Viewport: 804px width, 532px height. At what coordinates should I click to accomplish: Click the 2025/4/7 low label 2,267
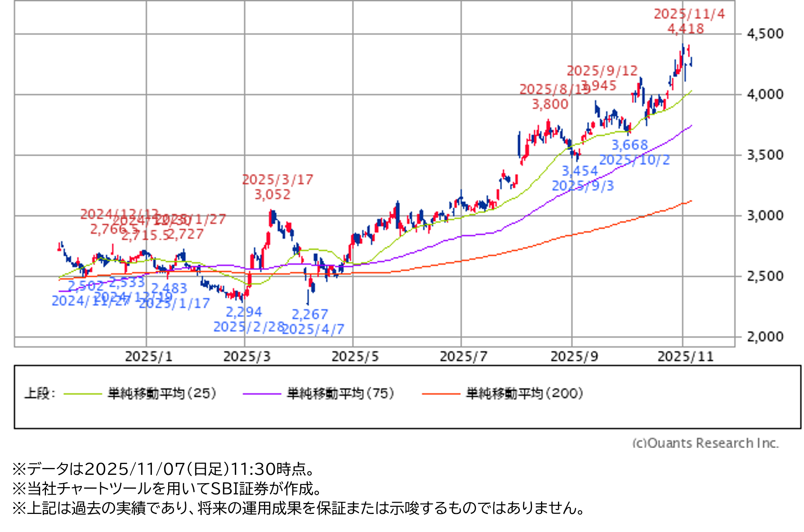(310, 314)
